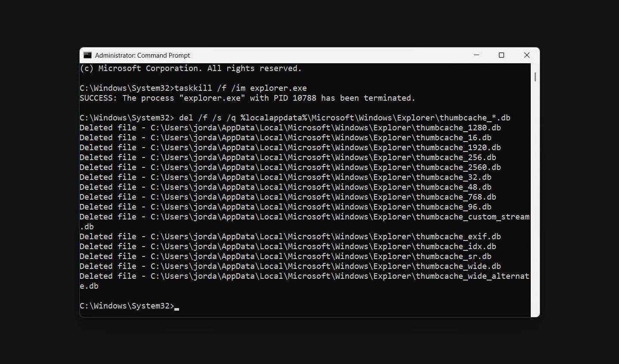Click the line ending thumbcache_16.db

[x=285, y=138]
